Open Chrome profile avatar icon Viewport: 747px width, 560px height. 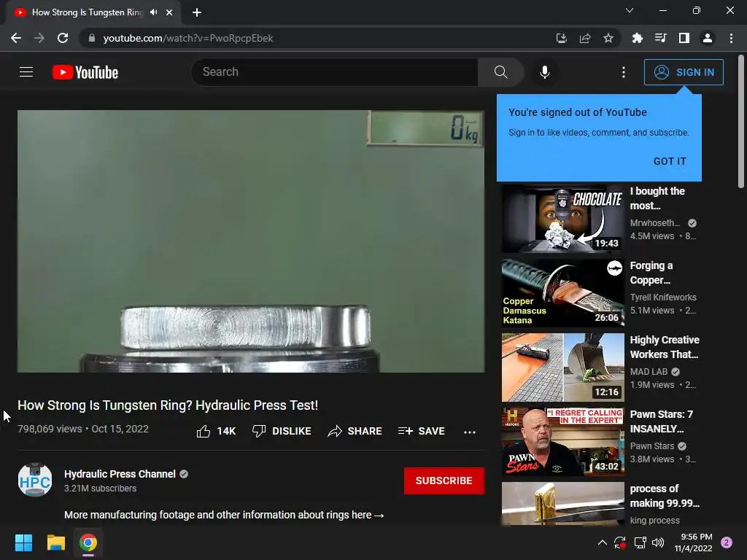(x=708, y=38)
